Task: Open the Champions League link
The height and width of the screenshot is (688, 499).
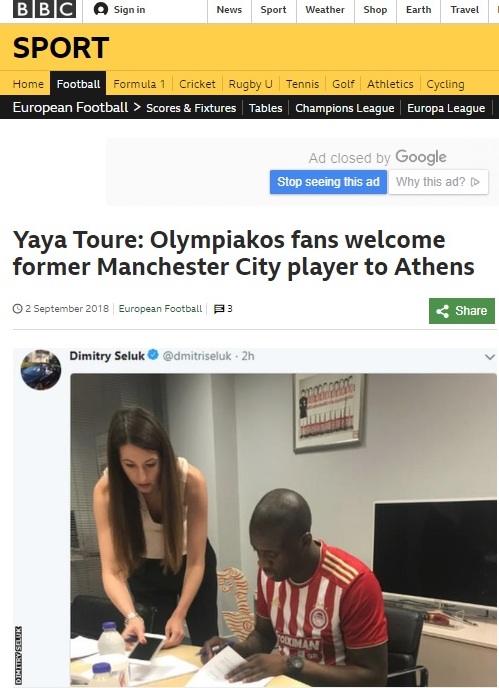Action: (x=345, y=108)
